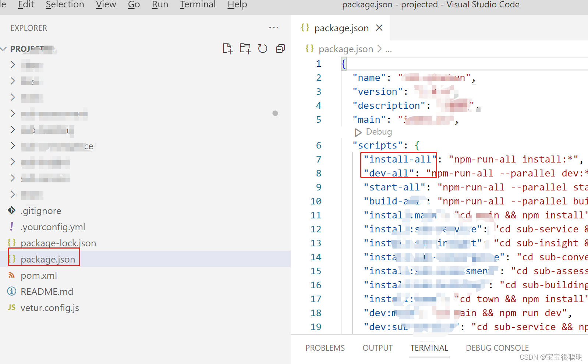The width and height of the screenshot is (588, 364).
Task: Expand the folder whose name ends in 'ce'
Action: pyautogui.click(x=13, y=146)
